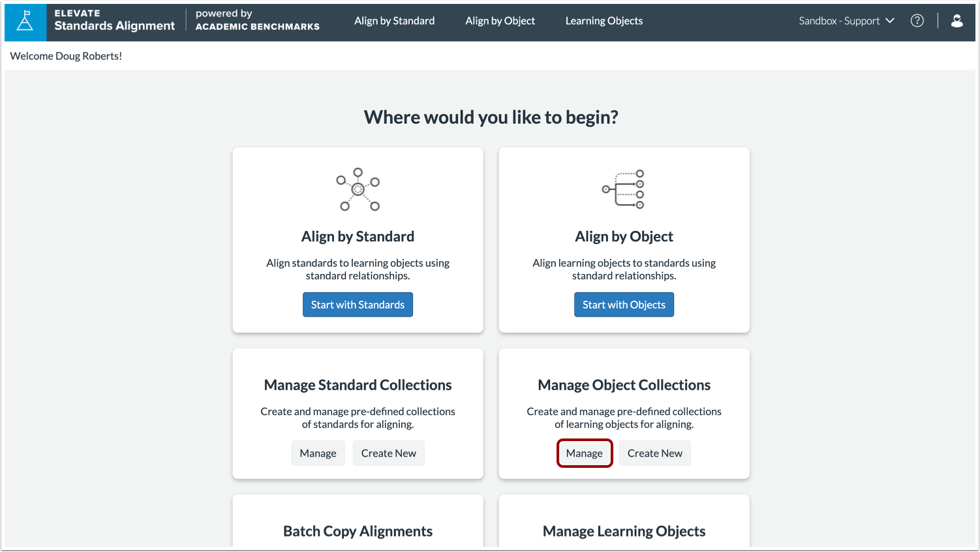Click the Welcome Doug Roberts greeting
Viewport: 980px width, 552px height.
click(65, 56)
